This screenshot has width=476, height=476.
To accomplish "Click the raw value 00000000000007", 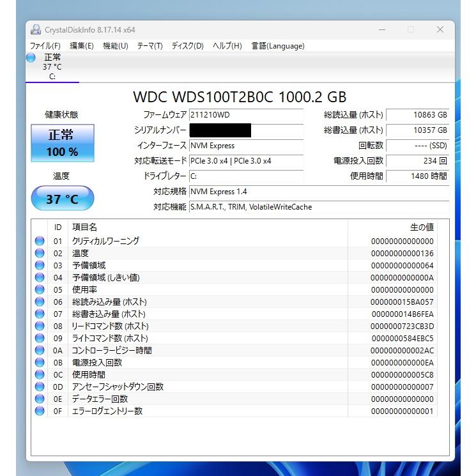I will (403, 387).
